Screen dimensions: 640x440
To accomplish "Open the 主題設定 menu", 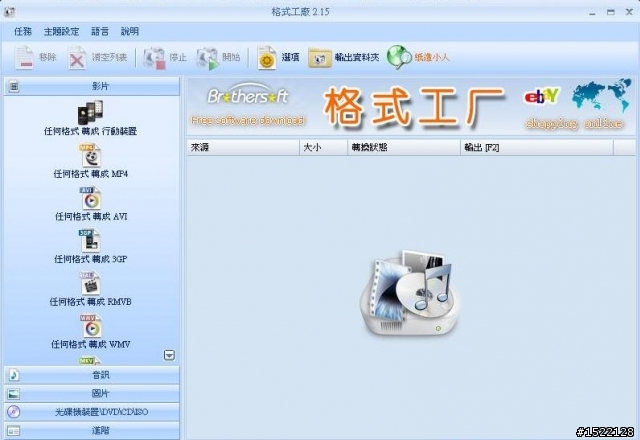I will point(62,31).
